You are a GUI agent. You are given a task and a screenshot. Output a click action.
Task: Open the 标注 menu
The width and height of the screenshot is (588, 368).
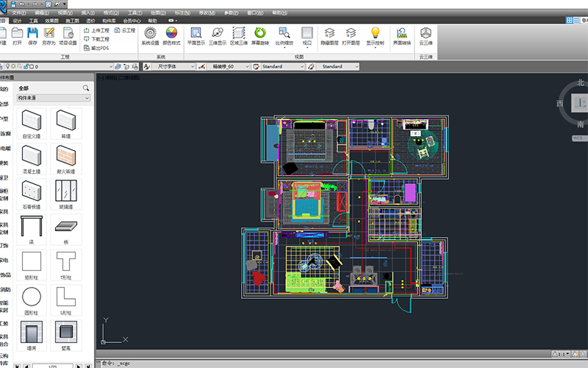point(182,13)
